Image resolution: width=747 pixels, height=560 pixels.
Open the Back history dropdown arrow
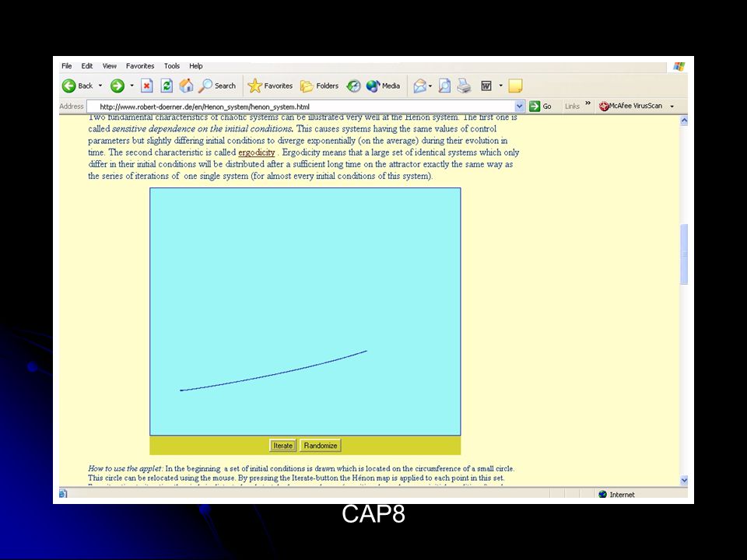(100, 86)
